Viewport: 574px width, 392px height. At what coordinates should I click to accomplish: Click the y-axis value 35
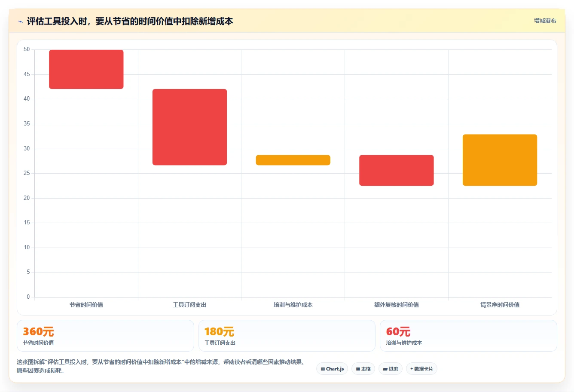tap(27, 124)
